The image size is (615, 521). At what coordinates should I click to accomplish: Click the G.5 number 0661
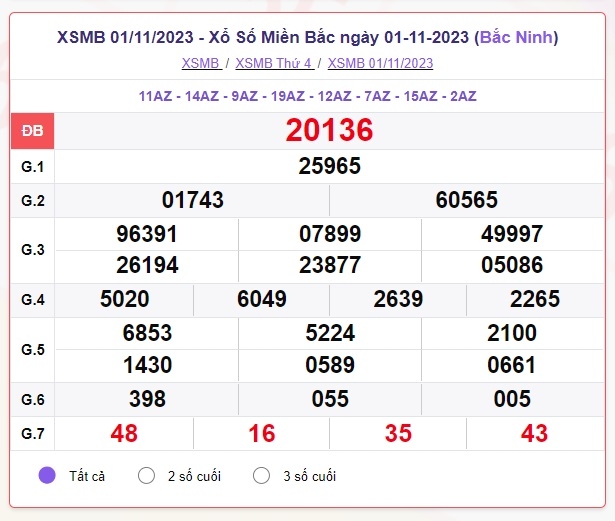tap(511, 365)
